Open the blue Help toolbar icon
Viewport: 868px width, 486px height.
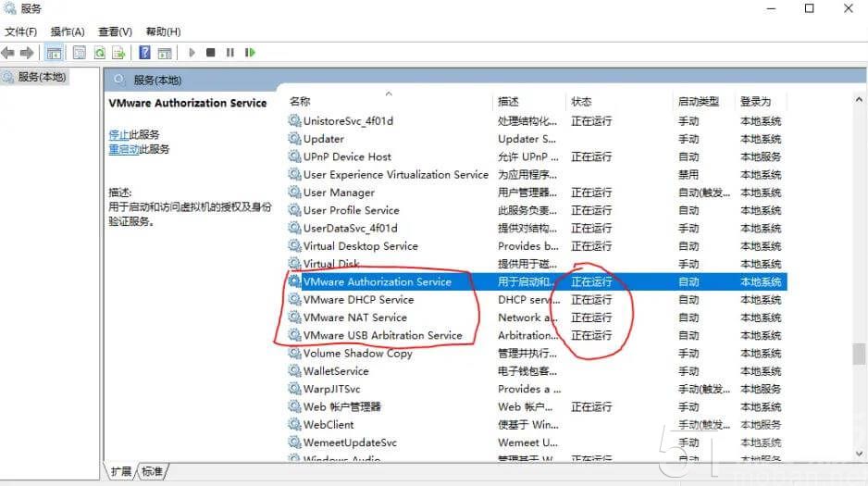tap(144, 53)
